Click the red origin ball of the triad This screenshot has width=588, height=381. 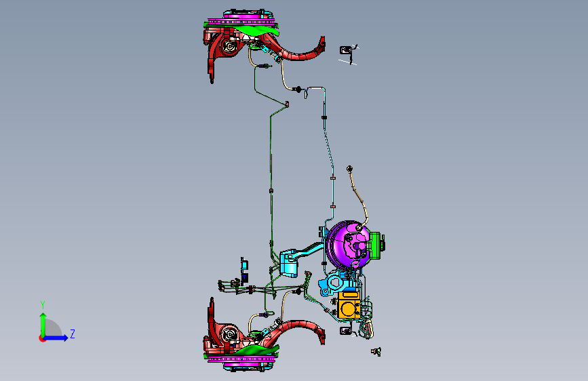[42, 338]
